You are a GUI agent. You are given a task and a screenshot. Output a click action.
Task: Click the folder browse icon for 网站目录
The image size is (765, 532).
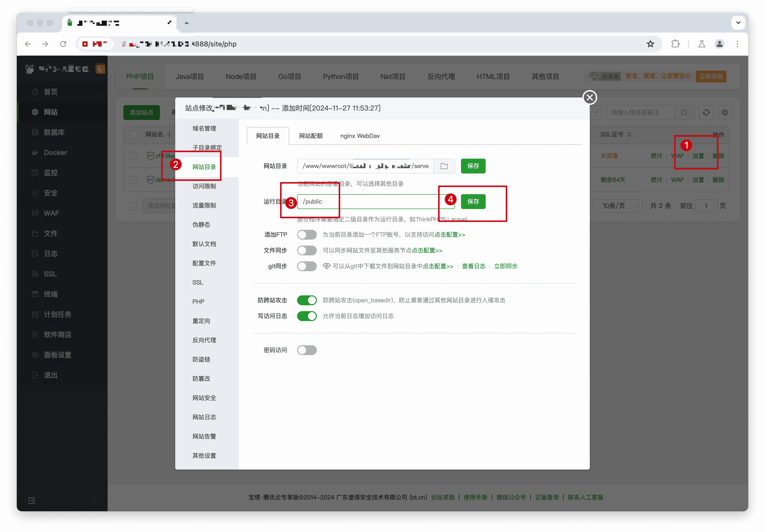click(x=444, y=166)
